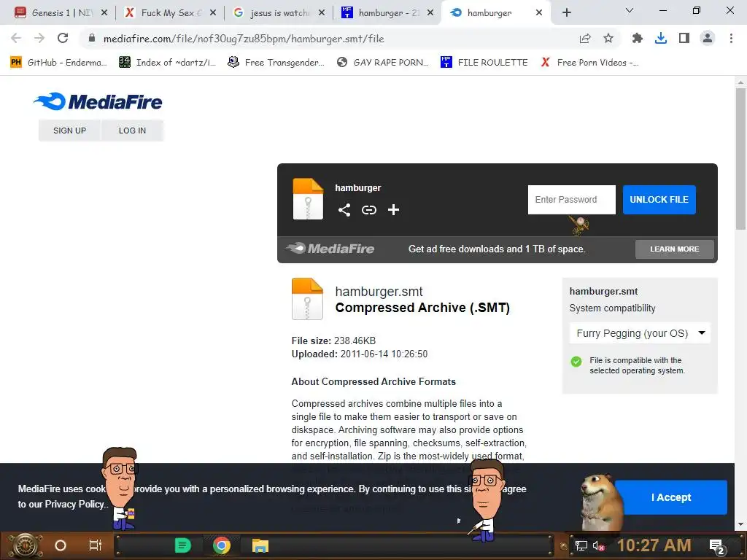Open the Privacy Policy link
Screen dimensions: 747x560
pos(74,505)
